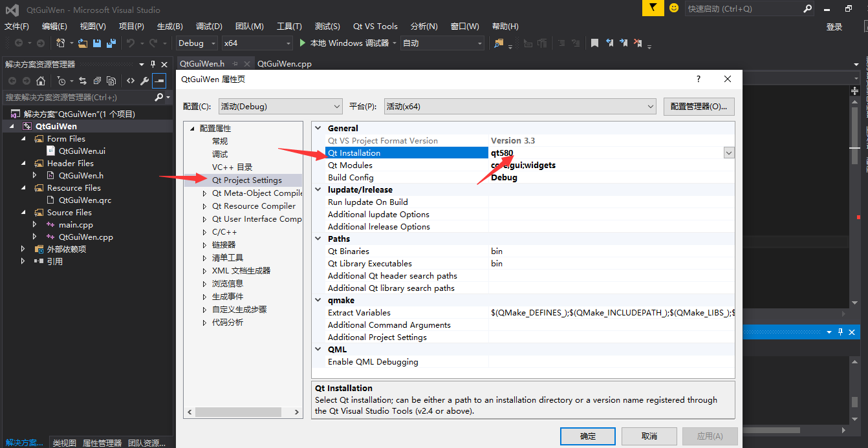Switch to the 属性管理器 bottom tab
This screenshot has width=868, height=448.
(x=102, y=443)
